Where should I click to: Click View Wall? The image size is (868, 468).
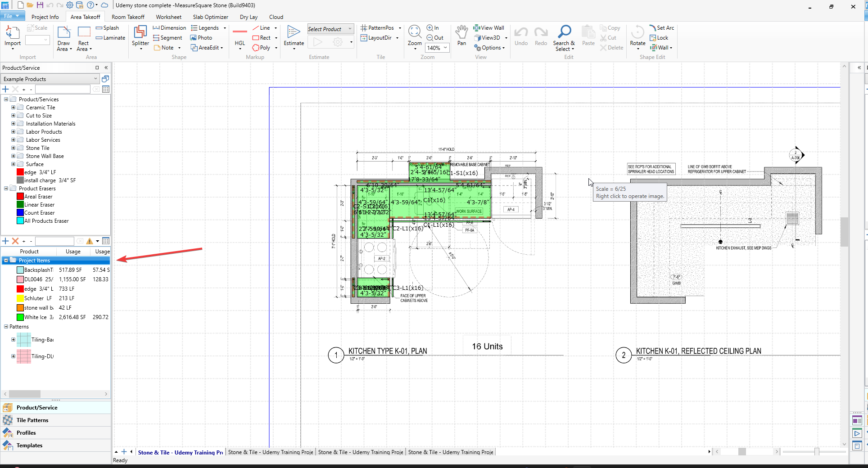(489, 28)
